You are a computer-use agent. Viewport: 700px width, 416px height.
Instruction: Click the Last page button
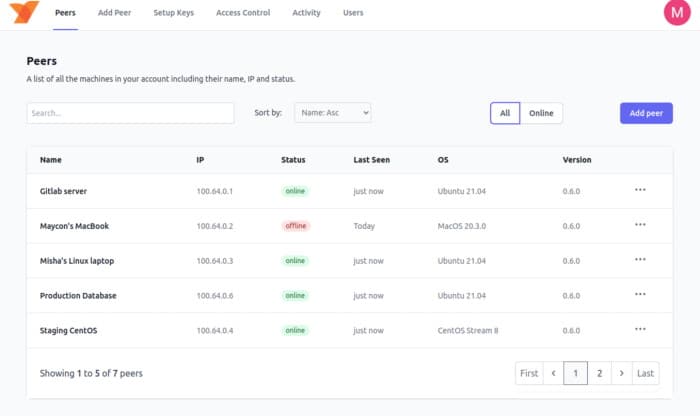coord(646,373)
